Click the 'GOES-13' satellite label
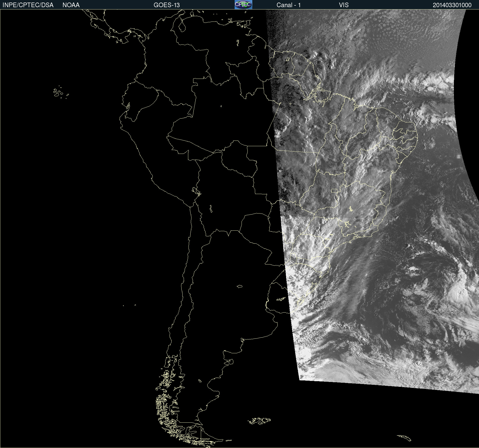Image resolution: width=479 pixels, height=448 pixels. coord(167,5)
